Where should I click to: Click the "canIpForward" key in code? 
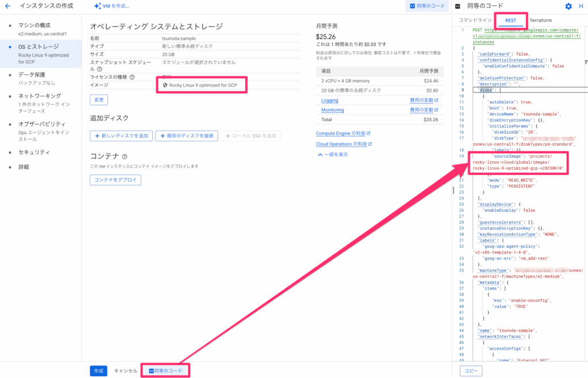coord(493,54)
